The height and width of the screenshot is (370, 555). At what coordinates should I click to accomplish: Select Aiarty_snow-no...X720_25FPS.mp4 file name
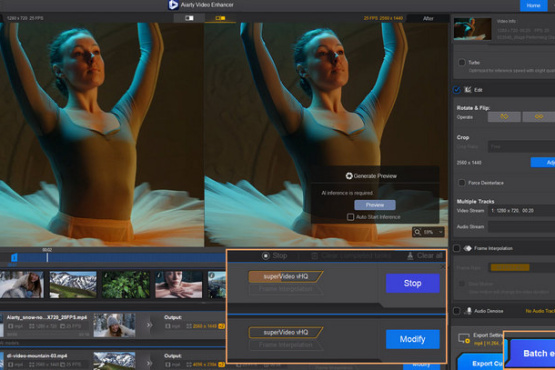pyautogui.click(x=47, y=317)
